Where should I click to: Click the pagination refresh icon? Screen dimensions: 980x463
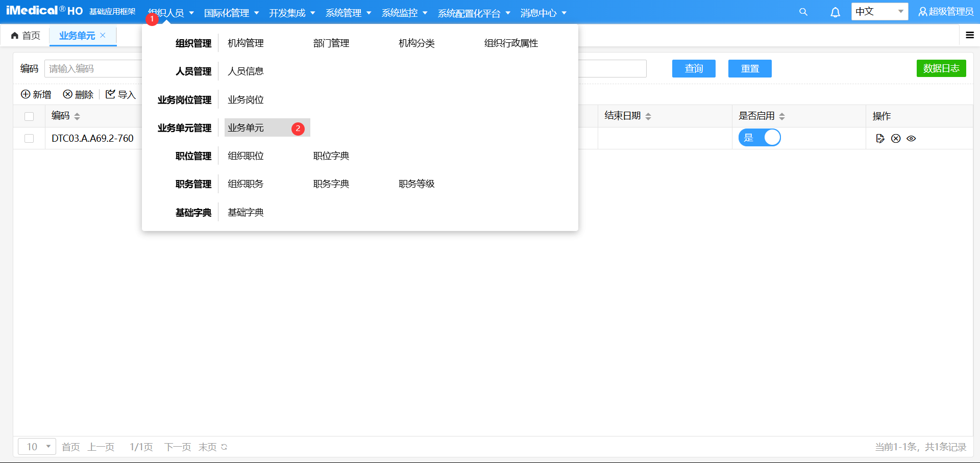point(224,447)
